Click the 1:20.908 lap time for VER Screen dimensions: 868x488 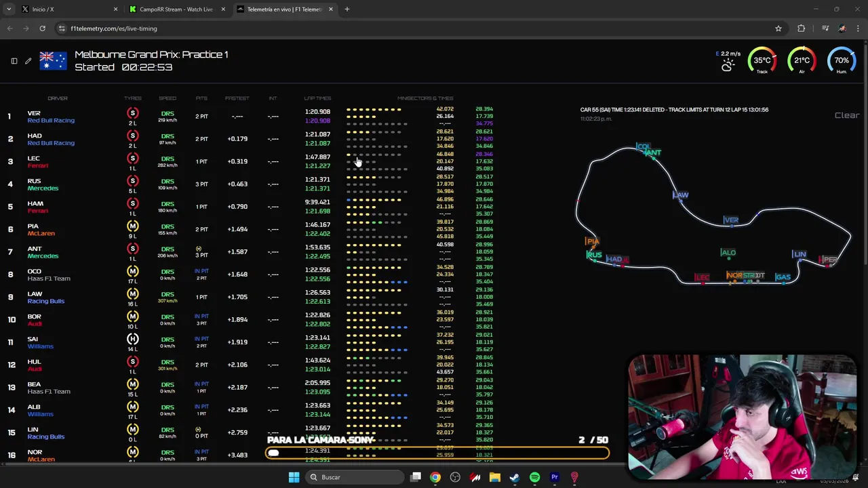(317, 112)
